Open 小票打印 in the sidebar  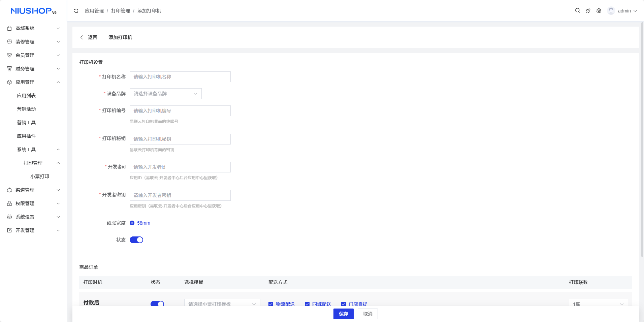point(40,176)
